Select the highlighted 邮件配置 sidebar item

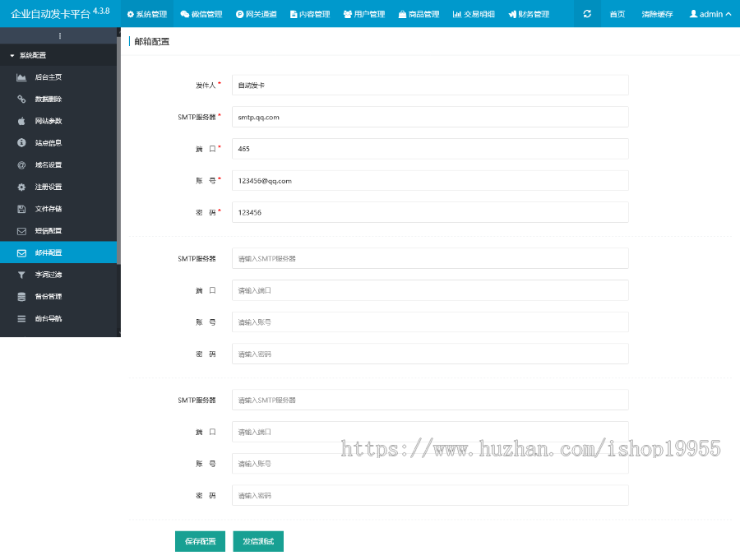click(x=58, y=252)
